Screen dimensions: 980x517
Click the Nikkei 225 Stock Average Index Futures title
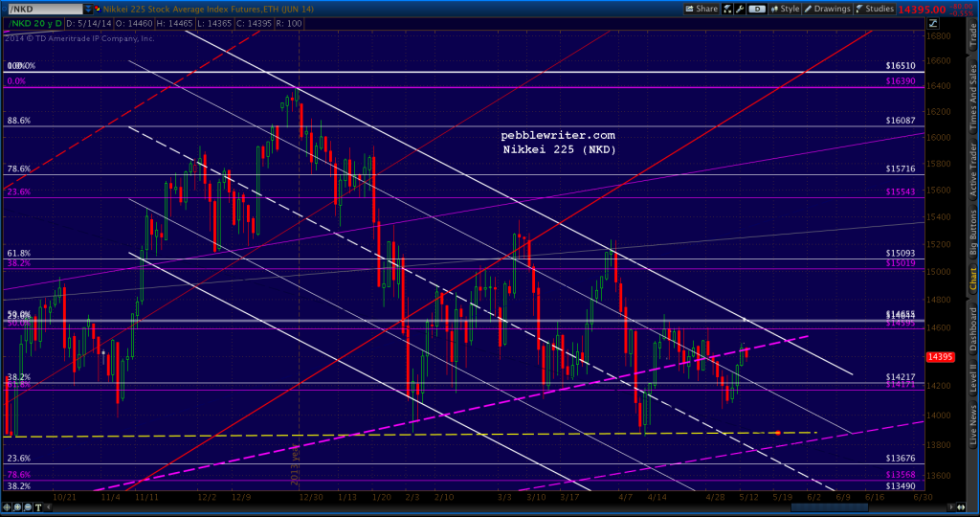coord(208,9)
